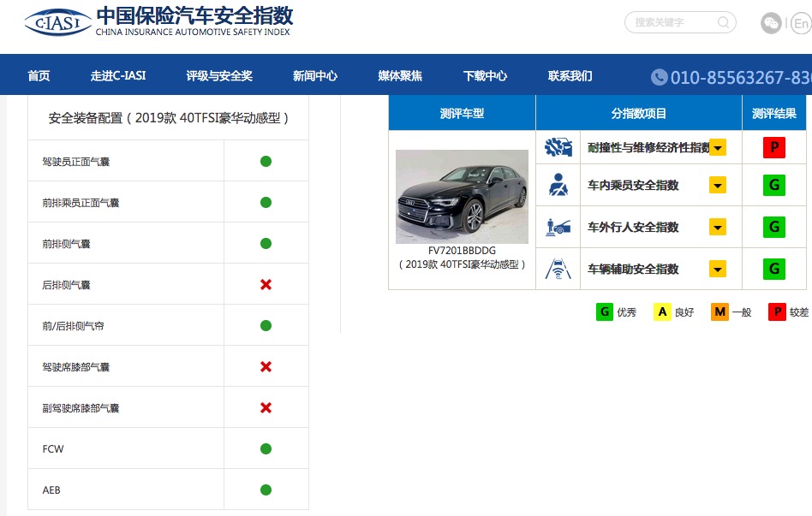Click the green G 优秀 legend badge

point(605,312)
